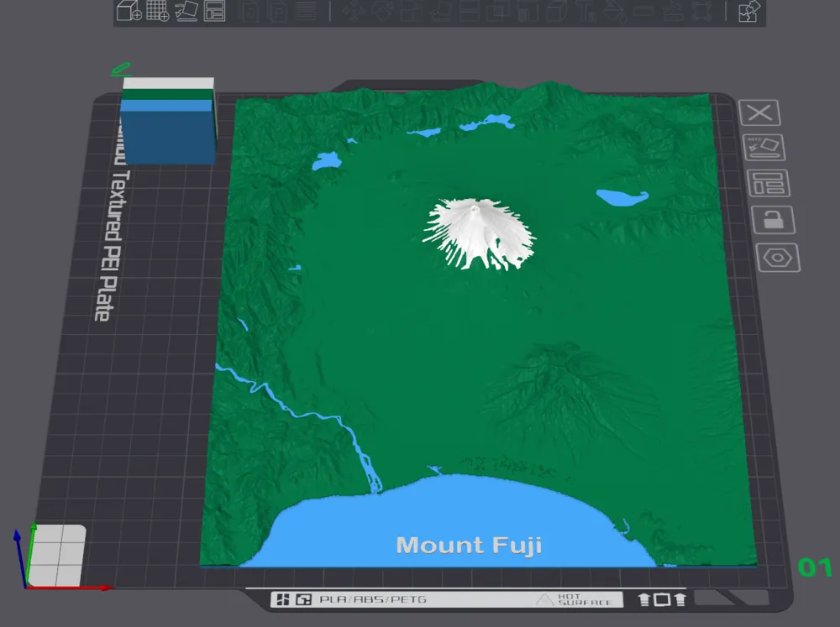Toggle the plate lock icon
The image size is (840, 627).
click(x=774, y=220)
